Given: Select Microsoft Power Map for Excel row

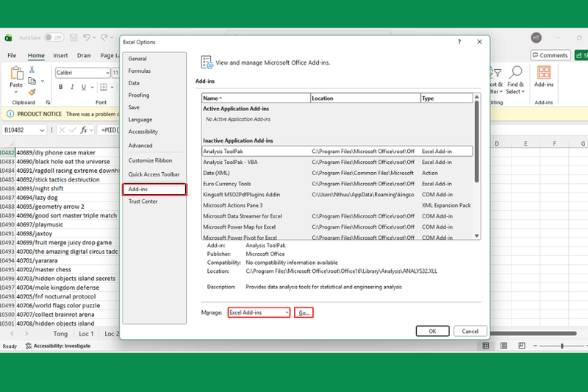Looking at the screenshot, I should click(x=337, y=227).
